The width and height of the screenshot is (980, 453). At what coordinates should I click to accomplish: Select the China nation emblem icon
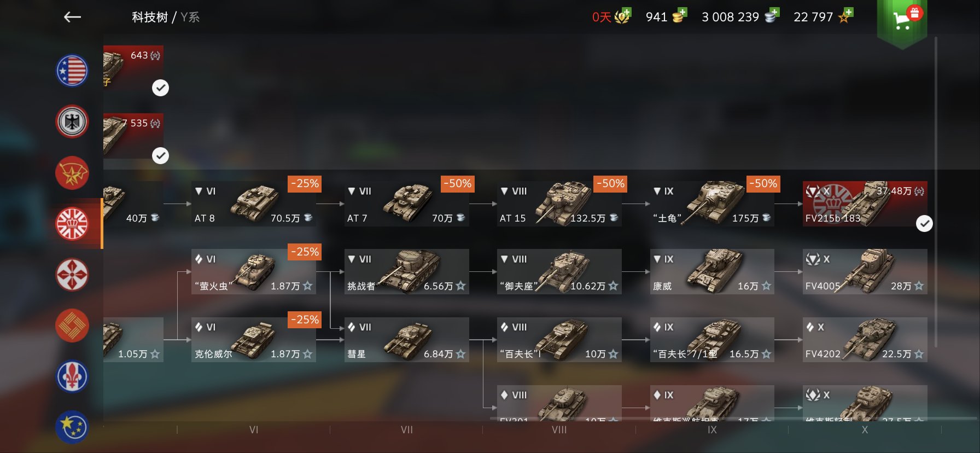72,326
